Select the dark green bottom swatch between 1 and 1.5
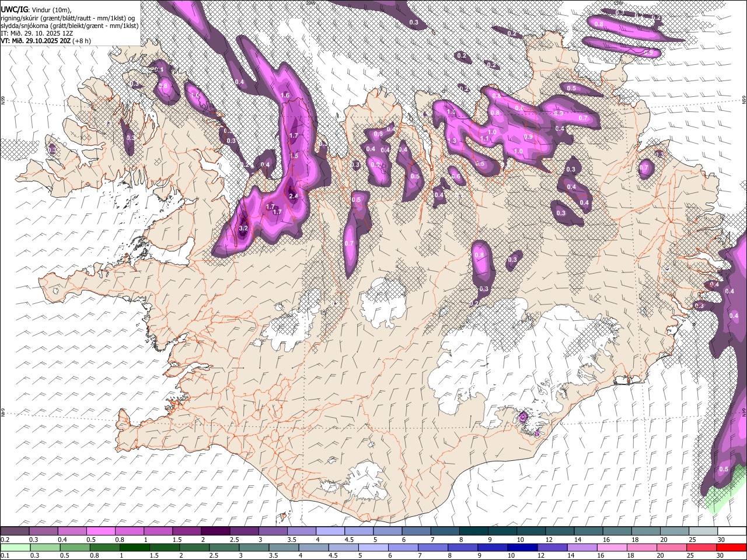The width and height of the screenshot is (747, 560). pyautogui.click(x=135, y=547)
